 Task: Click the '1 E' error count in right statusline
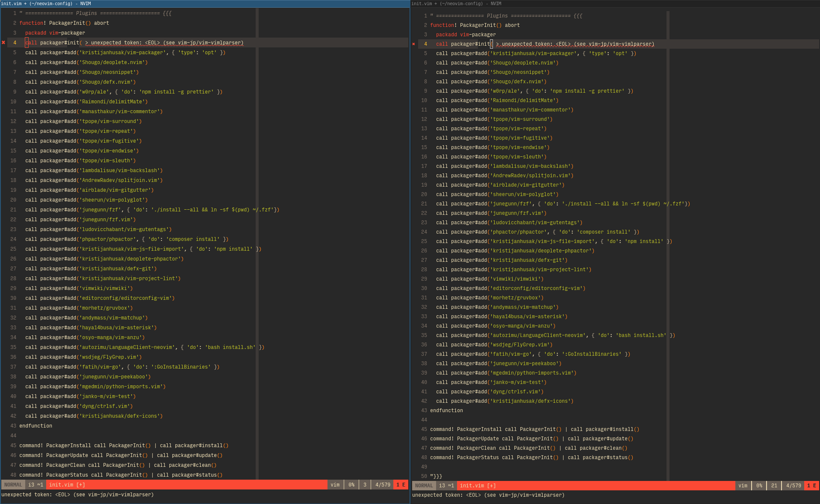pyautogui.click(x=811, y=486)
